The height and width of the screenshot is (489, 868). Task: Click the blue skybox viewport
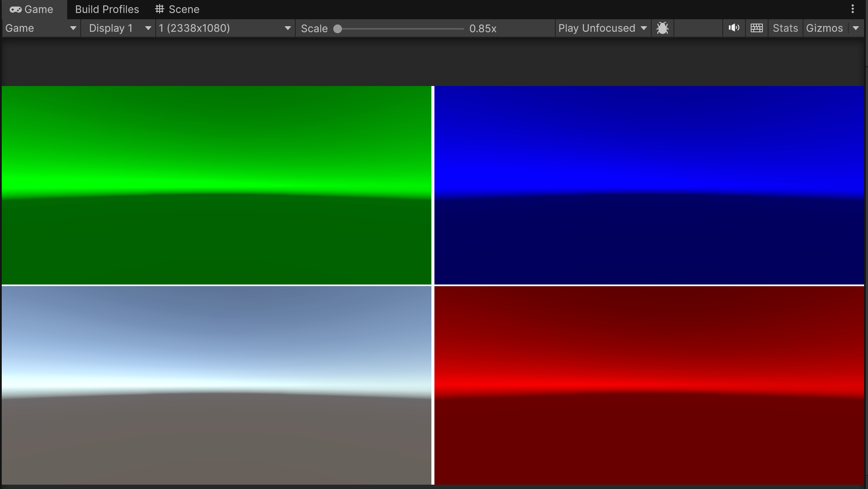(649, 185)
